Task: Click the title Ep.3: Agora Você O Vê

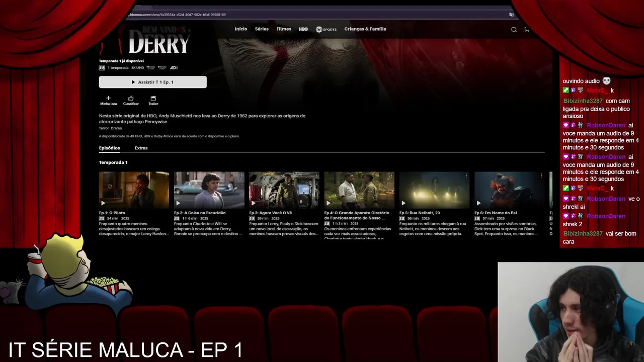Action: click(270, 213)
